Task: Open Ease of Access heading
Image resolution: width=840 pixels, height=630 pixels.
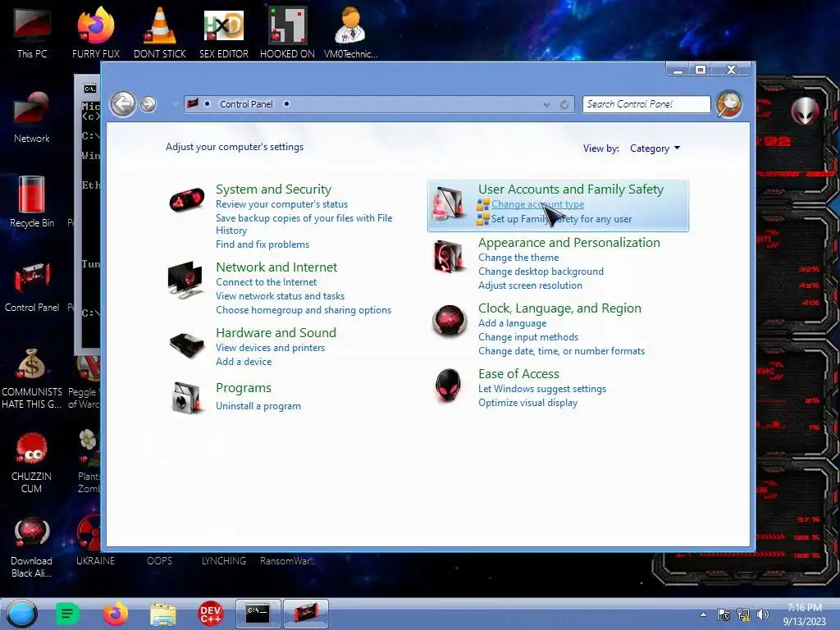Action: point(518,373)
